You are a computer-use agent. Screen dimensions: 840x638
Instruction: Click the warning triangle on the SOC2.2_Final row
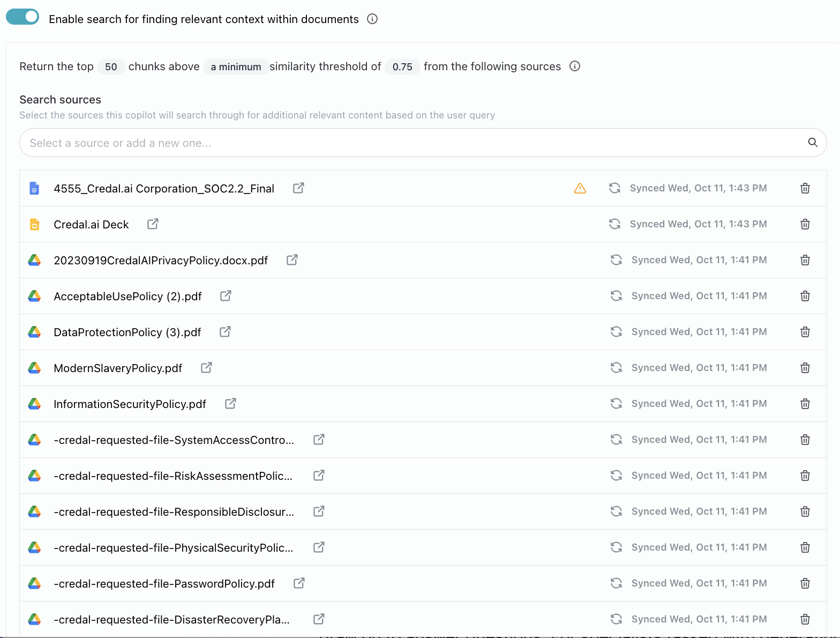click(580, 188)
